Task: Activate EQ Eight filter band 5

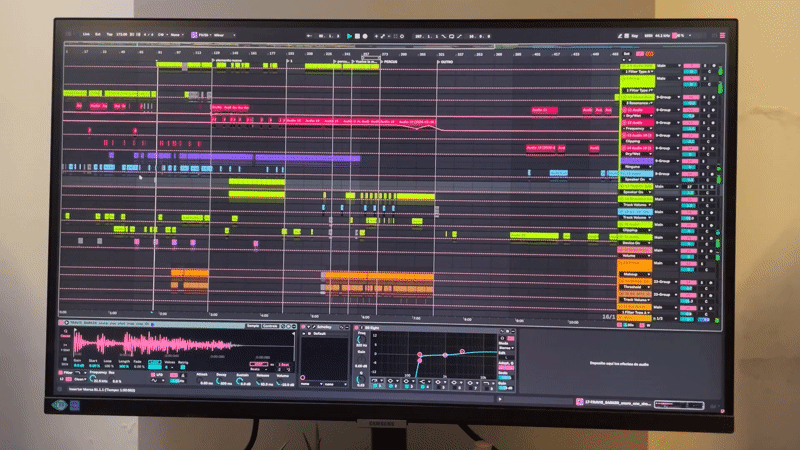Action: [x=438, y=387]
